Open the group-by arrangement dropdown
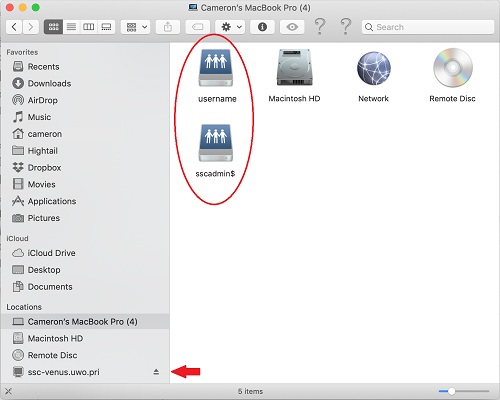 136,27
